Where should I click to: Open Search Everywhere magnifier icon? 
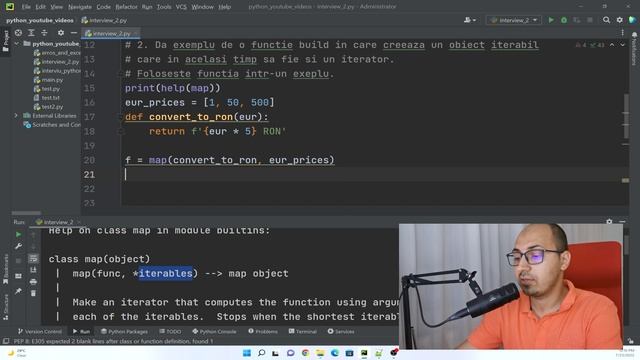tap(607, 20)
